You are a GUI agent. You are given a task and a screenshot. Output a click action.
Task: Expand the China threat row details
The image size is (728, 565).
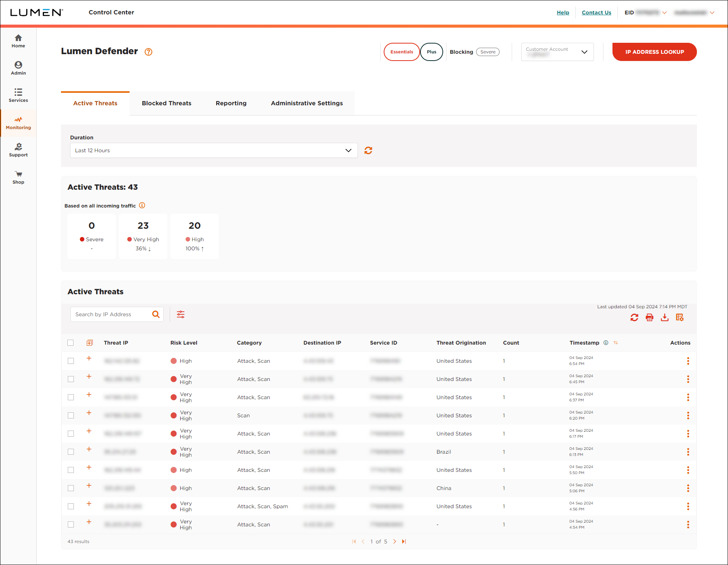click(89, 485)
